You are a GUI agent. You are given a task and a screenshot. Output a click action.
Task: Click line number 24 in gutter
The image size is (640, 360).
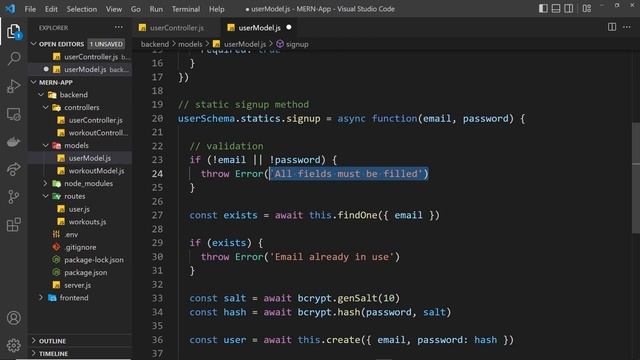[157, 174]
